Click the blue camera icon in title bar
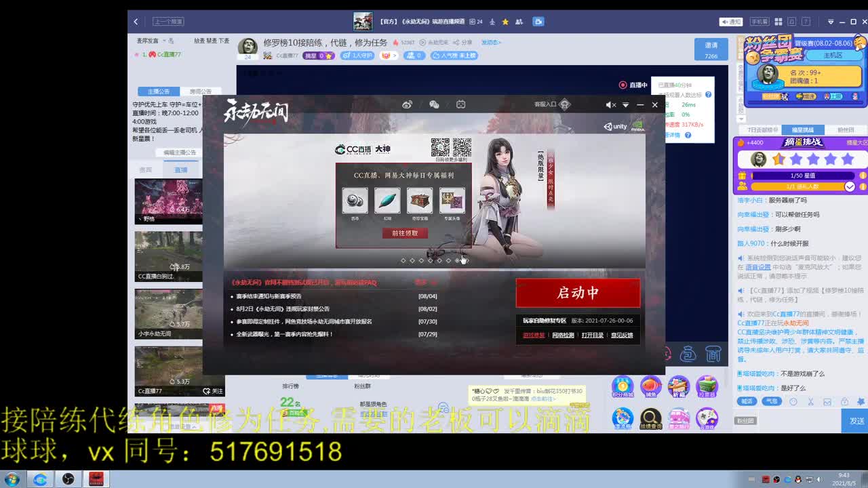This screenshot has height=488, width=868. tap(538, 22)
